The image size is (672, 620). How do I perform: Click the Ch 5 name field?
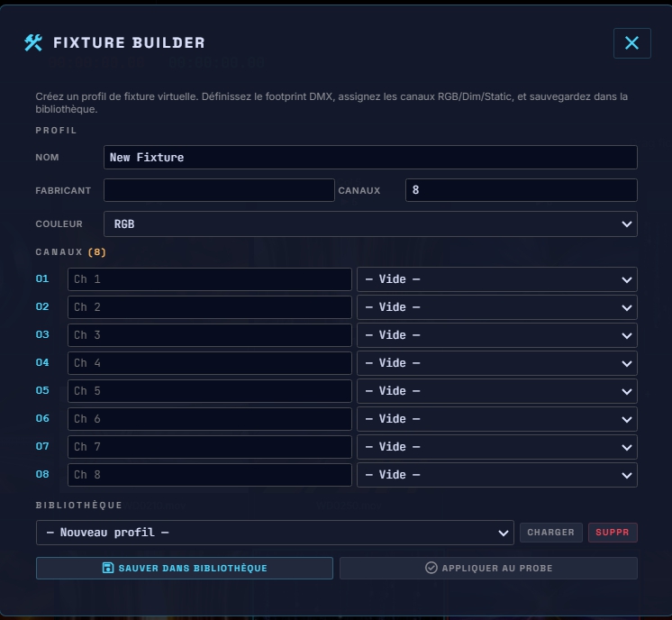(x=210, y=390)
